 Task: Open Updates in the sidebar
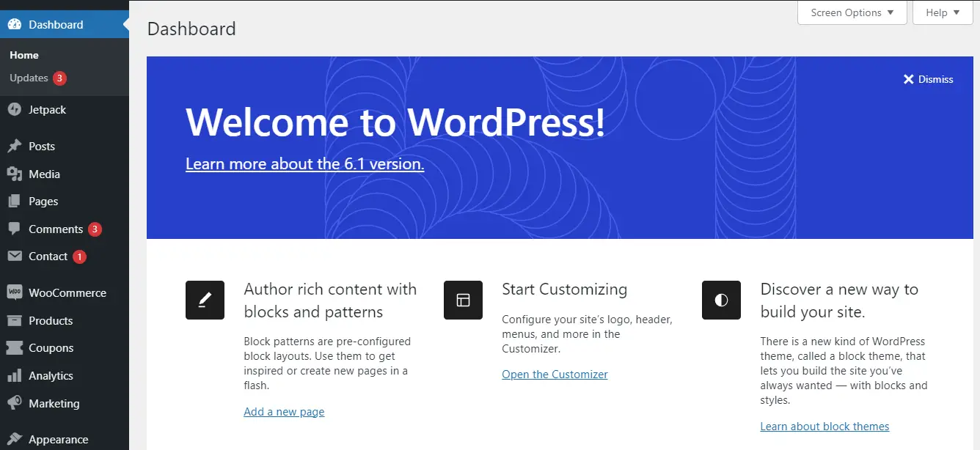29,78
